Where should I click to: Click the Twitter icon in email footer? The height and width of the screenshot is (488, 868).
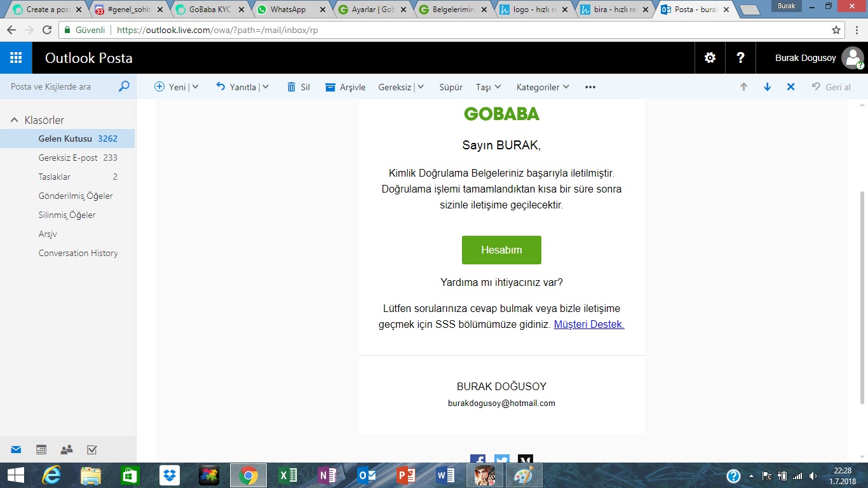pos(502,459)
